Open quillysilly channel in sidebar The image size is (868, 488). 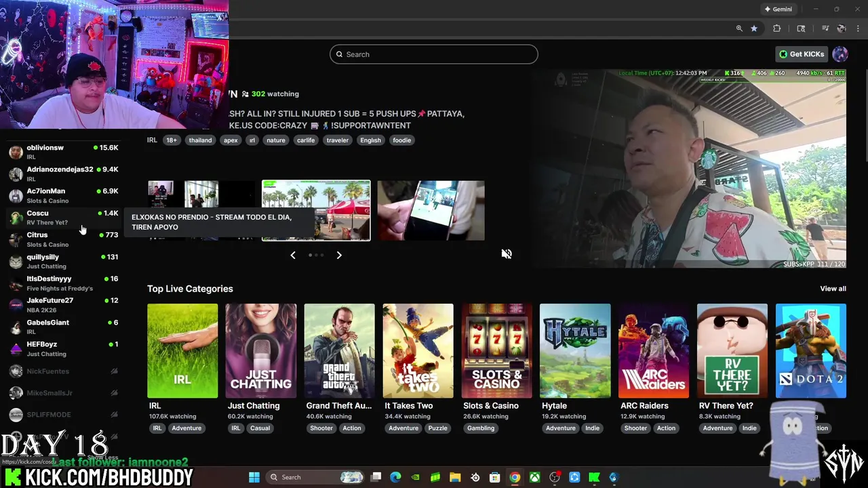pyautogui.click(x=63, y=262)
